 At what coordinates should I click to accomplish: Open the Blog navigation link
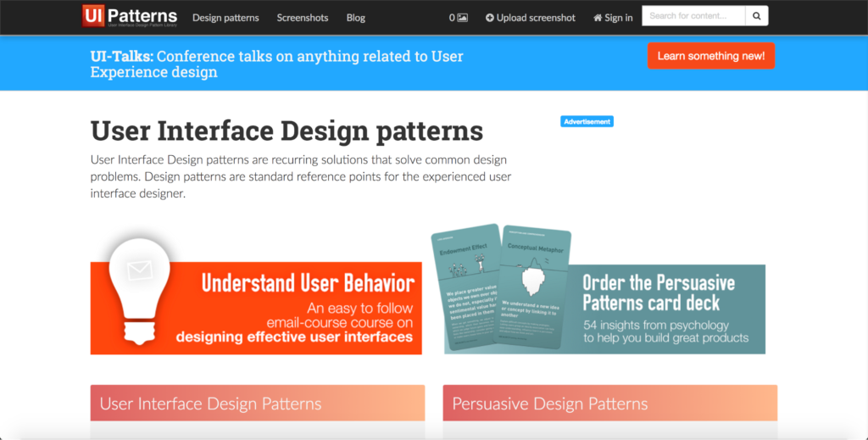click(x=356, y=18)
